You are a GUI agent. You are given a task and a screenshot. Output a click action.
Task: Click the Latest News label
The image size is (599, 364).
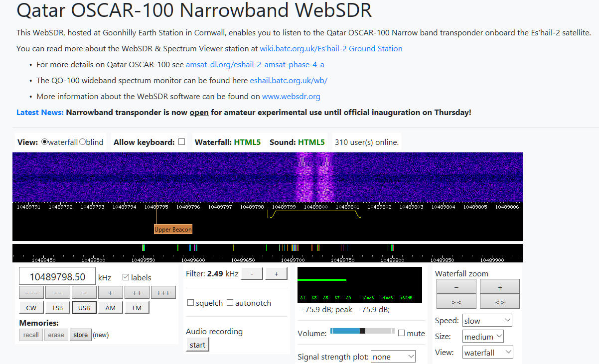click(x=40, y=113)
